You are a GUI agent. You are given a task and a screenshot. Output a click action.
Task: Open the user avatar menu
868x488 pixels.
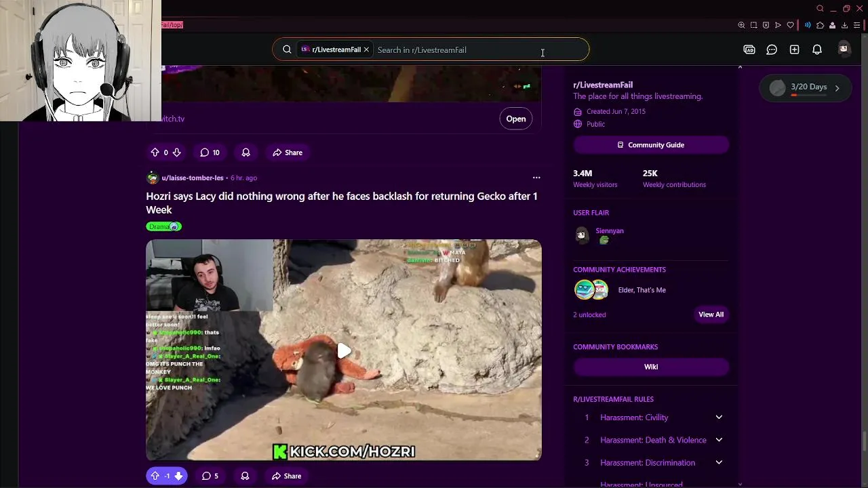point(844,49)
